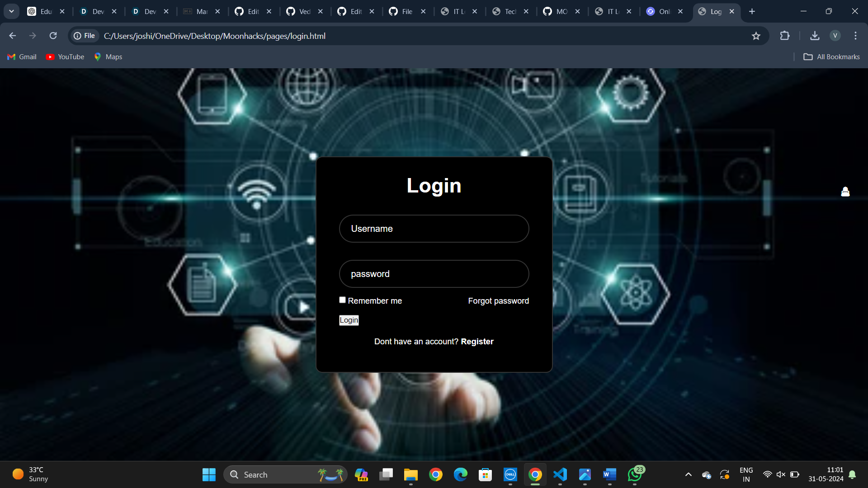This screenshot has height=488, width=868.
Task: Bookmark this page with star icon
Action: (756, 36)
